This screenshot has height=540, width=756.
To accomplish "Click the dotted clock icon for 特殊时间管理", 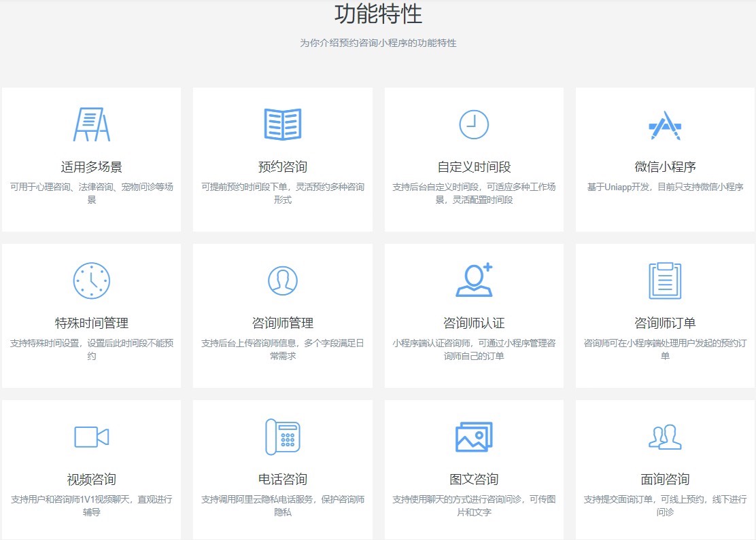I will pyautogui.click(x=92, y=281).
